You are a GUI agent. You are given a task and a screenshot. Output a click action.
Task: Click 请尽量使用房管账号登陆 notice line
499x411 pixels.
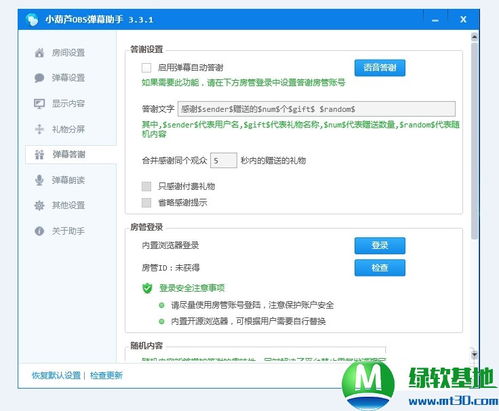tap(252, 305)
